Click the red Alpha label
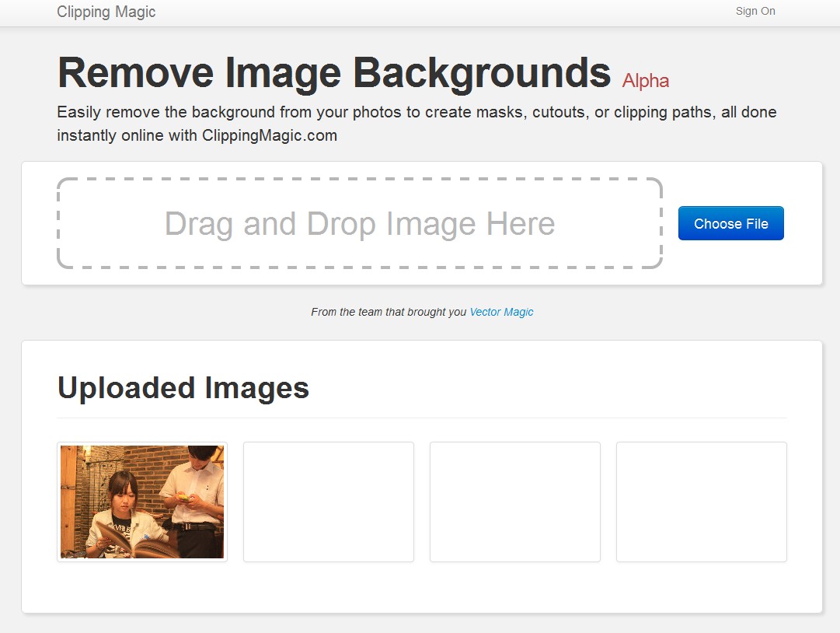This screenshot has height=633, width=840. tap(644, 80)
